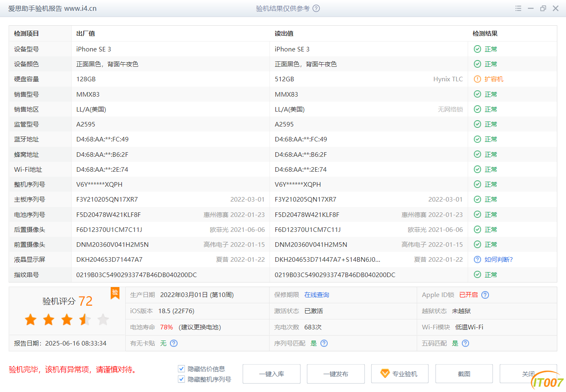Select the 512GB read capacity value
Screen dimensions: 566x392
click(x=284, y=79)
